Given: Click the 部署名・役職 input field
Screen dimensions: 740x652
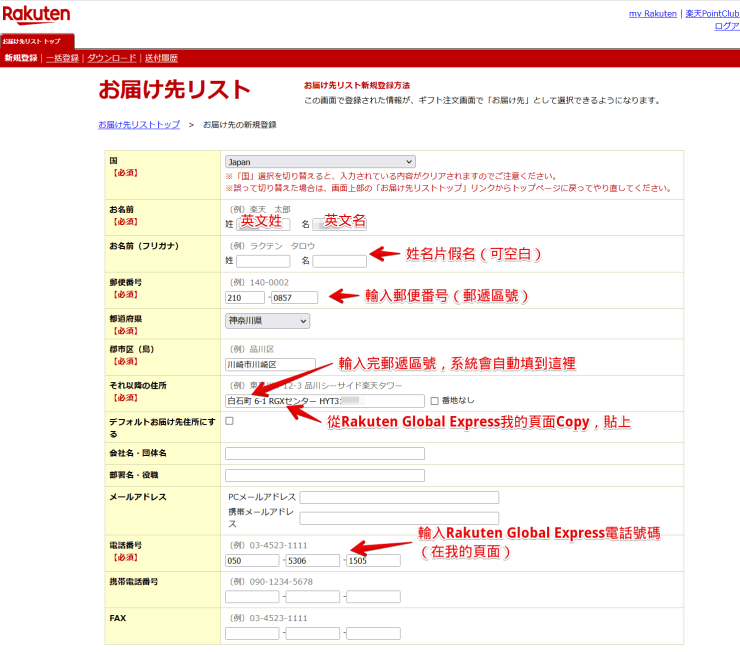Looking at the screenshot, I should pos(325,475).
